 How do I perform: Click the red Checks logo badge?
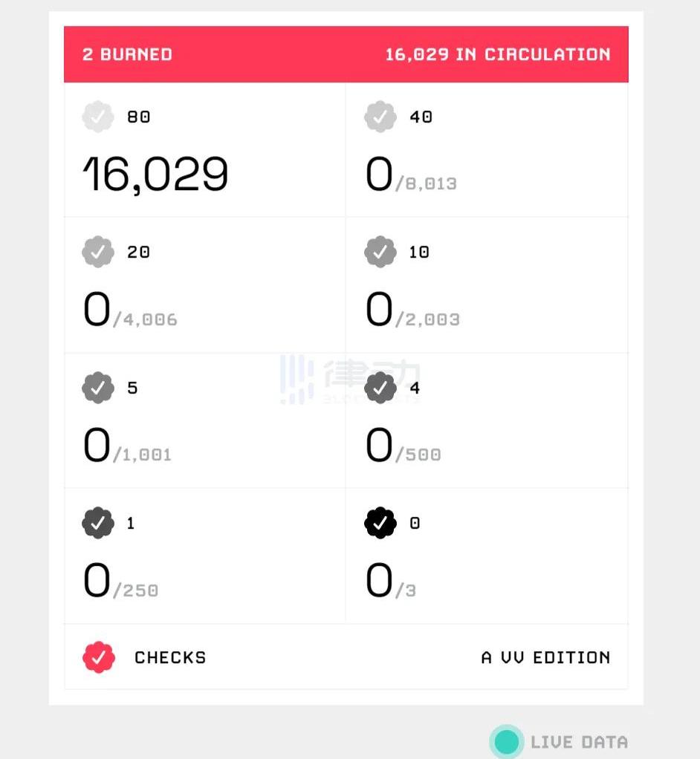(x=99, y=657)
